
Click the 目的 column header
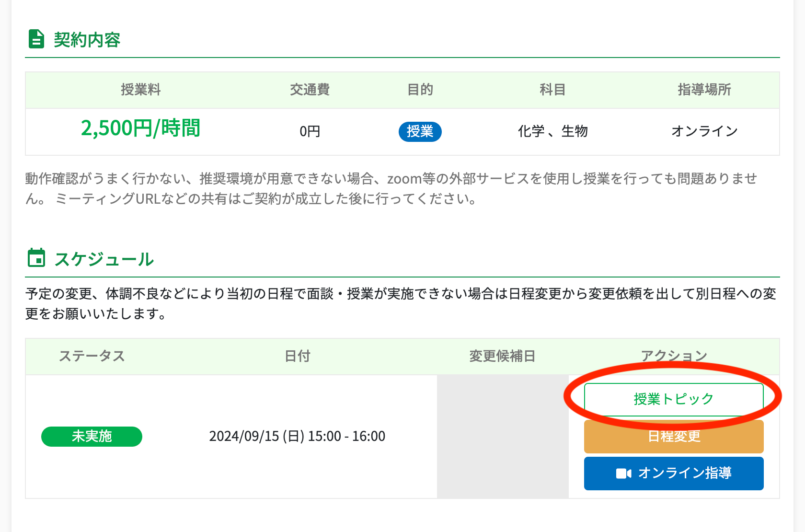420,90
